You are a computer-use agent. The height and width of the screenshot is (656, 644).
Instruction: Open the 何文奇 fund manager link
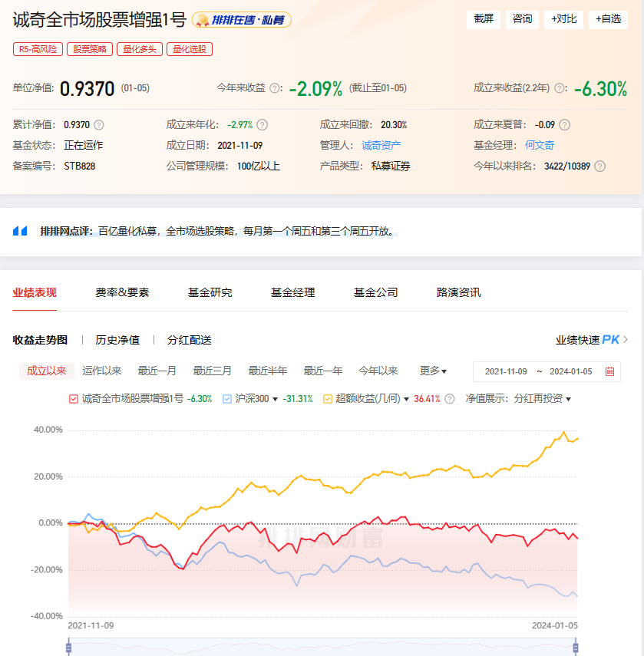click(x=540, y=145)
